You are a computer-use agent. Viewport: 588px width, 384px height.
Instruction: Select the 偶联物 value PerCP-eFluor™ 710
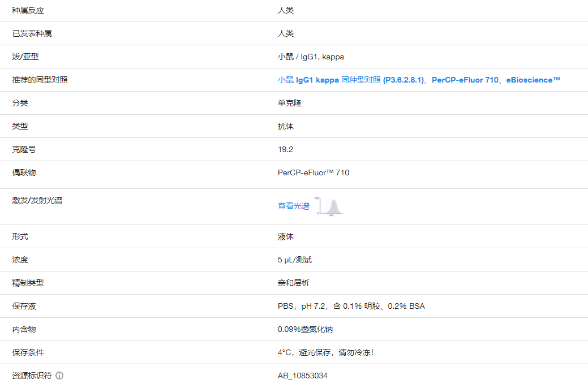(314, 172)
